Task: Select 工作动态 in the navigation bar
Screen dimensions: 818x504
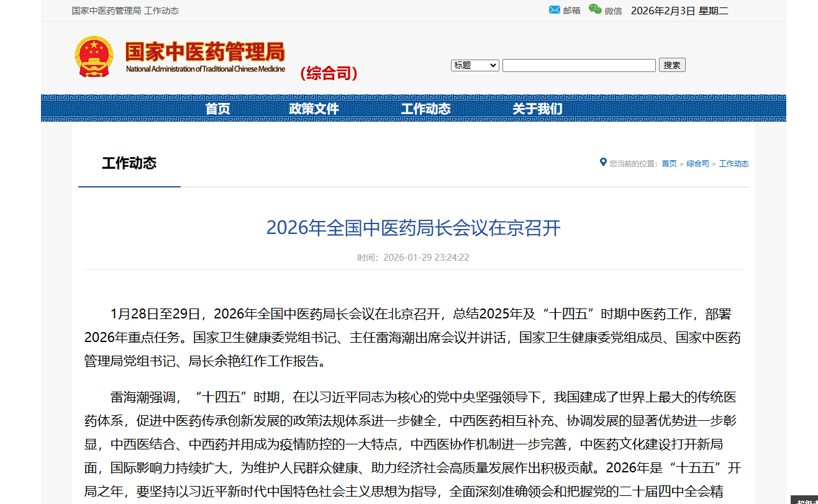Action: [x=427, y=108]
